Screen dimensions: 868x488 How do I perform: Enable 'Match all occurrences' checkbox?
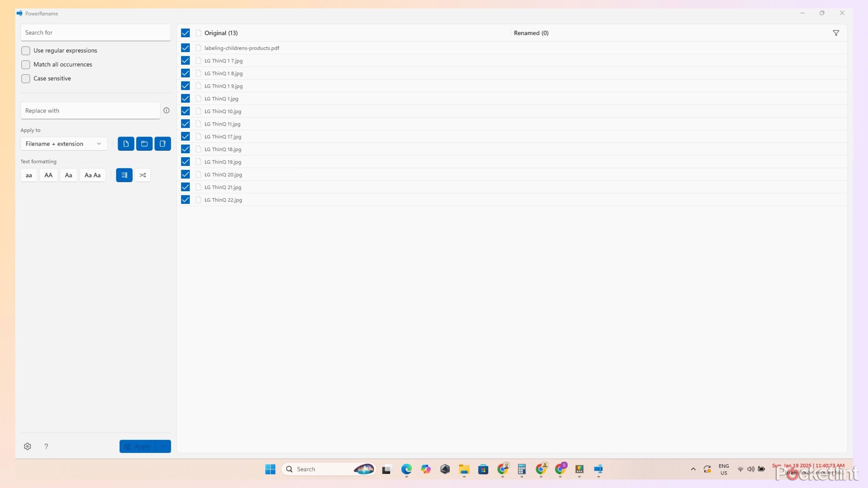26,64
